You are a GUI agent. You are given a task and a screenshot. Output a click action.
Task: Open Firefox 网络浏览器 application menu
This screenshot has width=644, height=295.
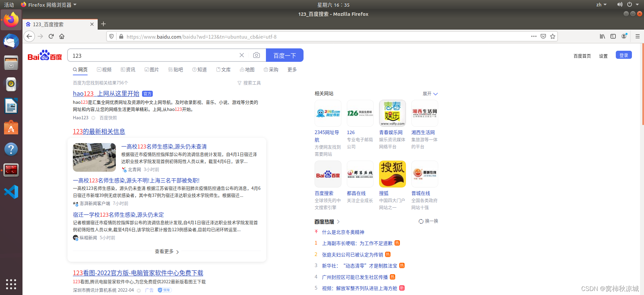pos(49,5)
